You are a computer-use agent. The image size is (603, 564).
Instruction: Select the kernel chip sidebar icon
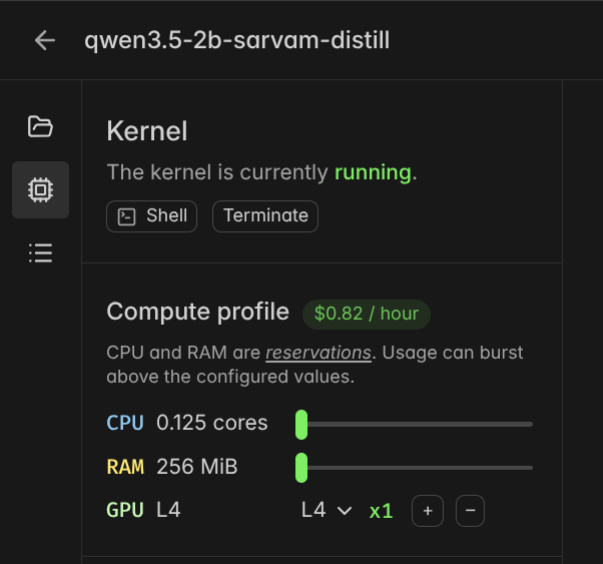pos(40,190)
